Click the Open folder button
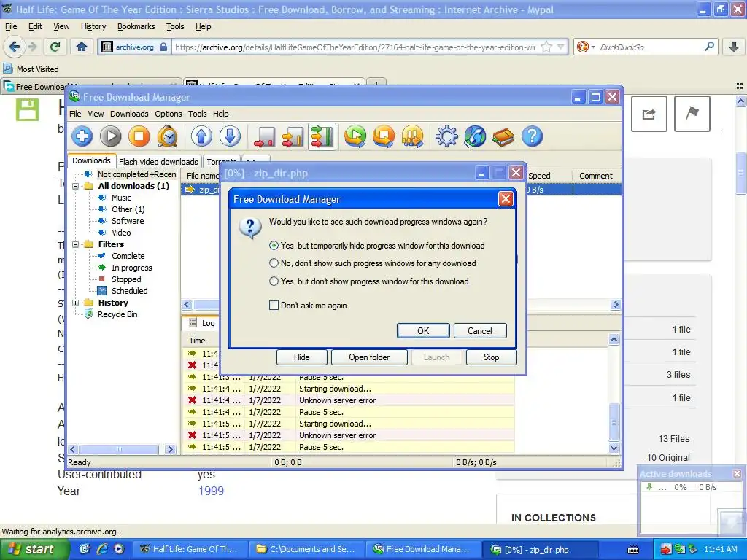The height and width of the screenshot is (560, 747). 369,357
